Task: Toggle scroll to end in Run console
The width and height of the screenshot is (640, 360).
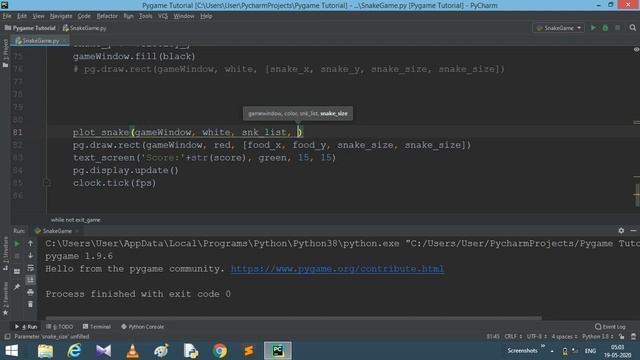Action: (31, 280)
